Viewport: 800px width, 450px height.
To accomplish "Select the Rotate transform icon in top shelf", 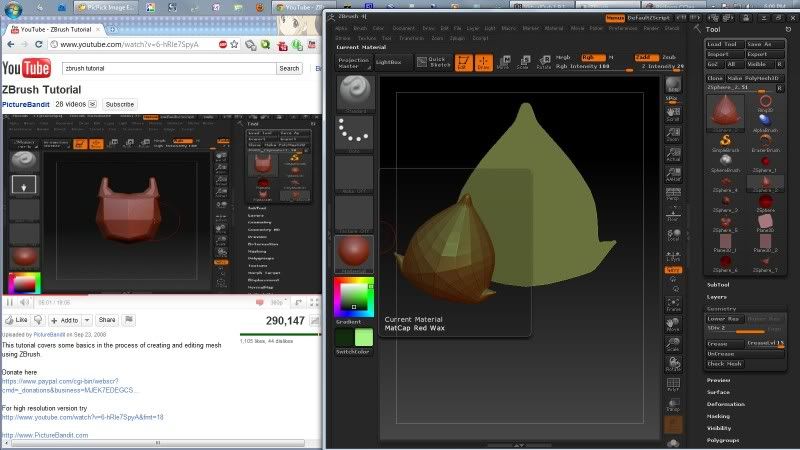I will pyautogui.click(x=544, y=63).
